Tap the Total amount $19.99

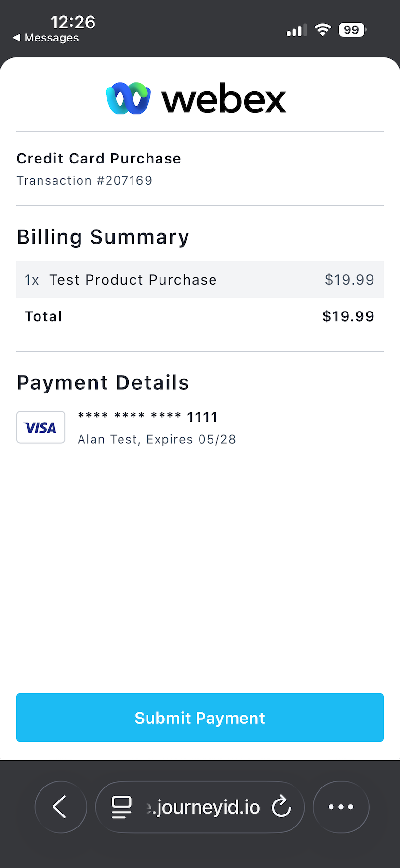[x=348, y=316]
